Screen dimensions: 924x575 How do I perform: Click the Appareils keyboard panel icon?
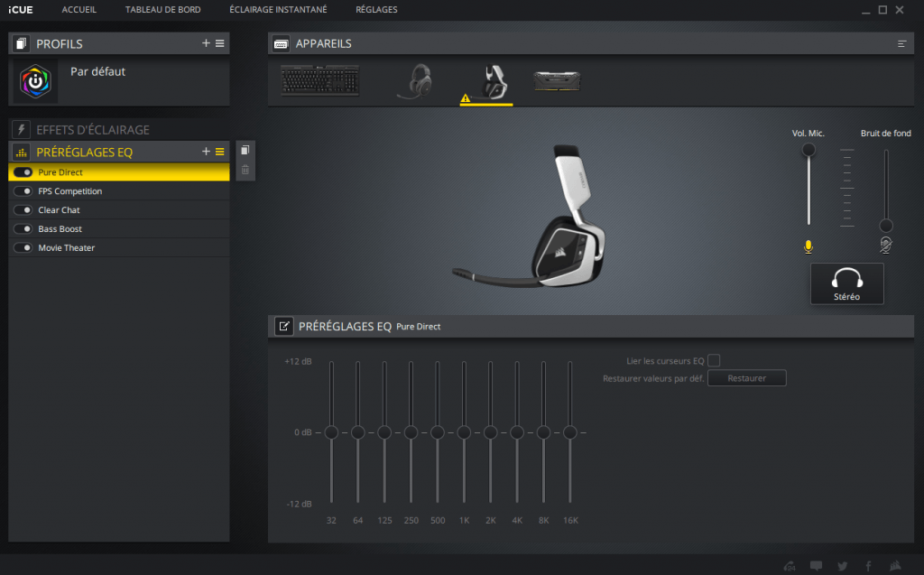click(x=282, y=43)
